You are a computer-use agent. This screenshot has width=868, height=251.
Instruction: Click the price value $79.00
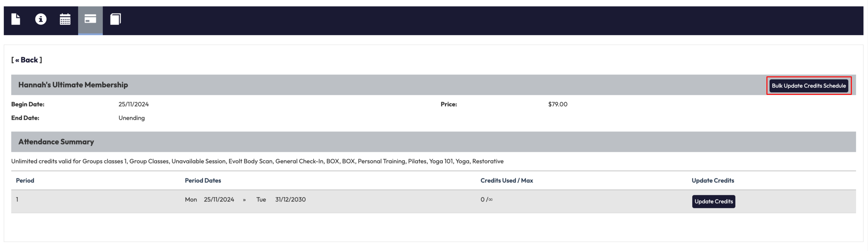pos(557,104)
